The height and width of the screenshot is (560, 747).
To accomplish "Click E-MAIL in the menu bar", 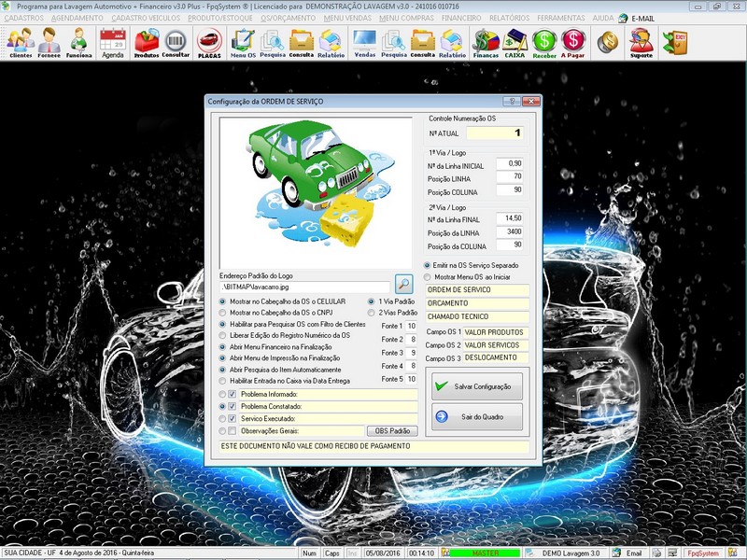I will (642, 19).
